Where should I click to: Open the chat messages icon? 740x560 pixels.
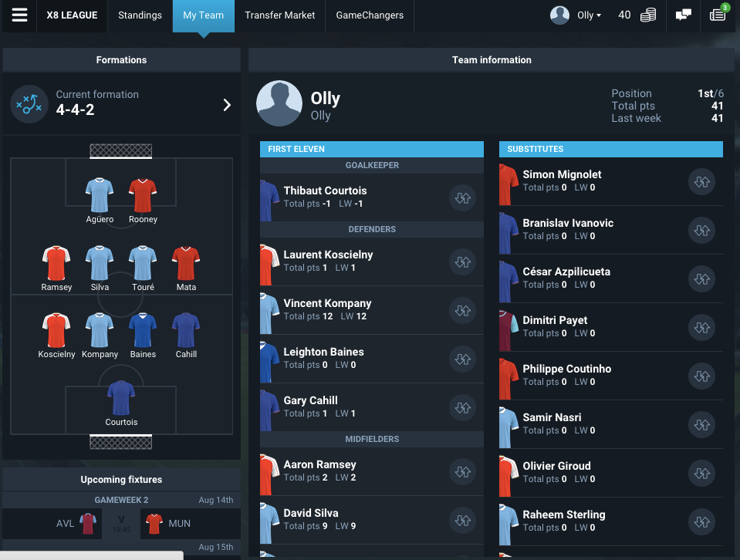click(683, 15)
